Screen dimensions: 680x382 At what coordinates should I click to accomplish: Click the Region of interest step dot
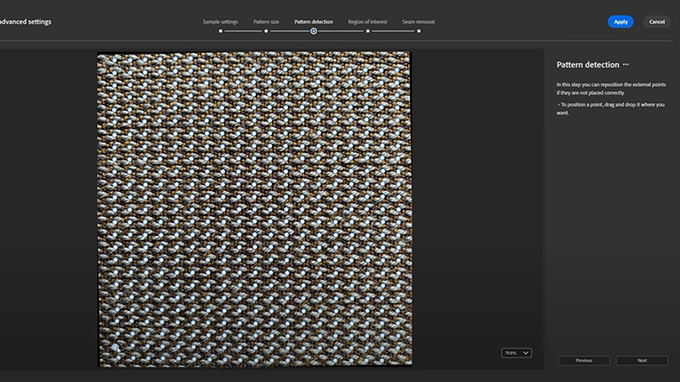point(368,31)
